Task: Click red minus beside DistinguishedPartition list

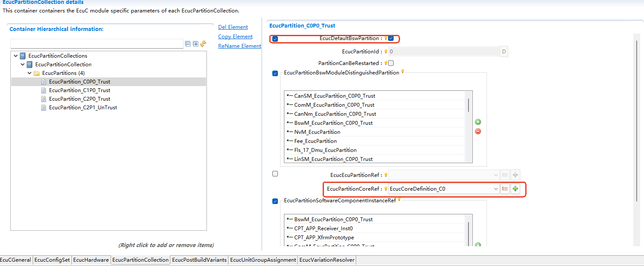Action: pos(478,131)
